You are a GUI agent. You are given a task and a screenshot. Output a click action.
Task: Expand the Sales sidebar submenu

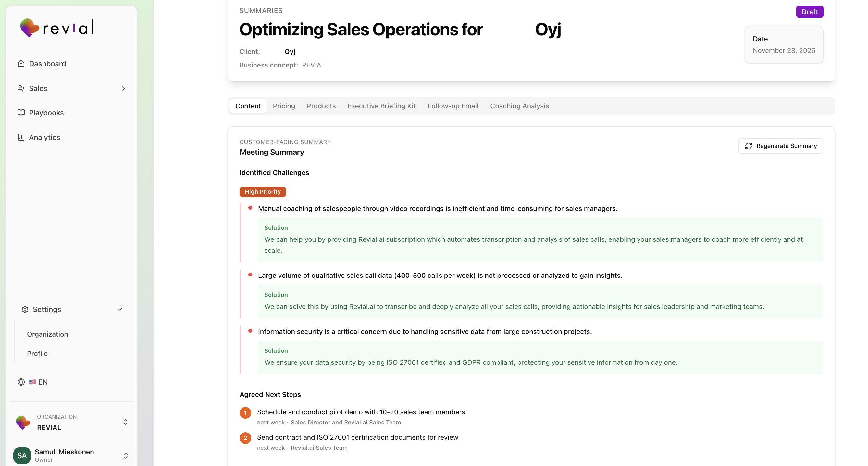point(123,88)
